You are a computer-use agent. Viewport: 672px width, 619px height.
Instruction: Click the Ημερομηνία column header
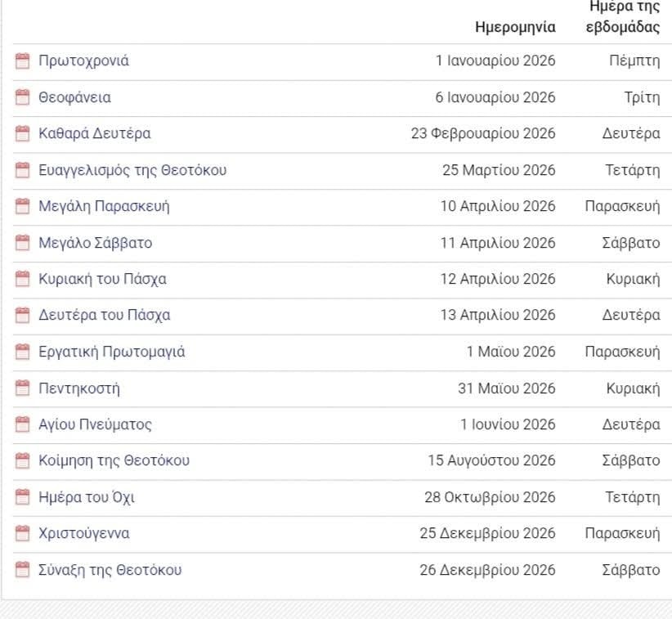coord(515,27)
